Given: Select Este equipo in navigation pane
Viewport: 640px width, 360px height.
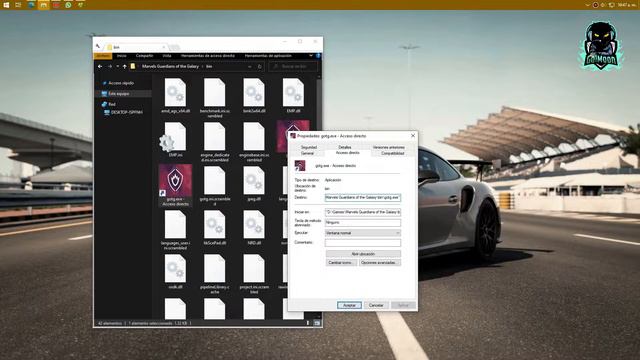Looking at the screenshot, I should 118,93.
